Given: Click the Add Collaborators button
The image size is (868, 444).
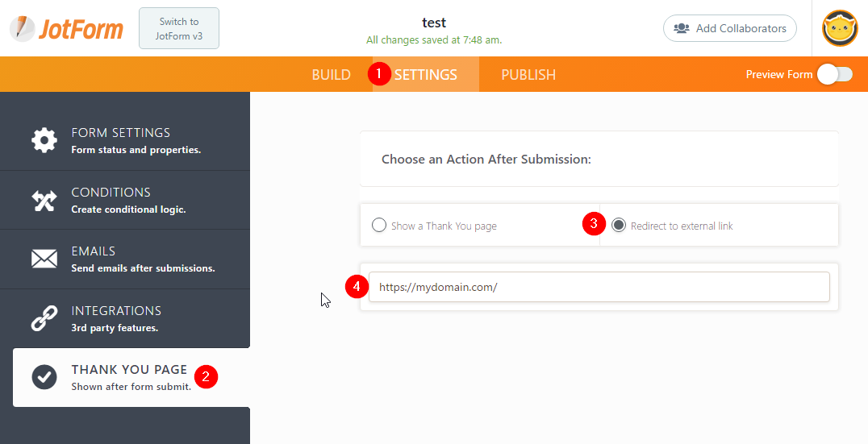Looking at the screenshot, I should click(729, 28).
